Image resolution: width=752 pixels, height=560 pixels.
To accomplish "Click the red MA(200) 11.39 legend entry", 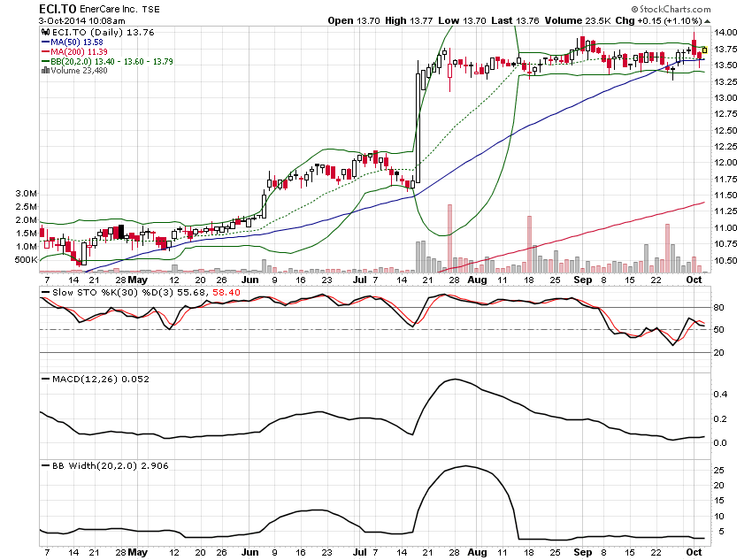I will coord(75,52).
